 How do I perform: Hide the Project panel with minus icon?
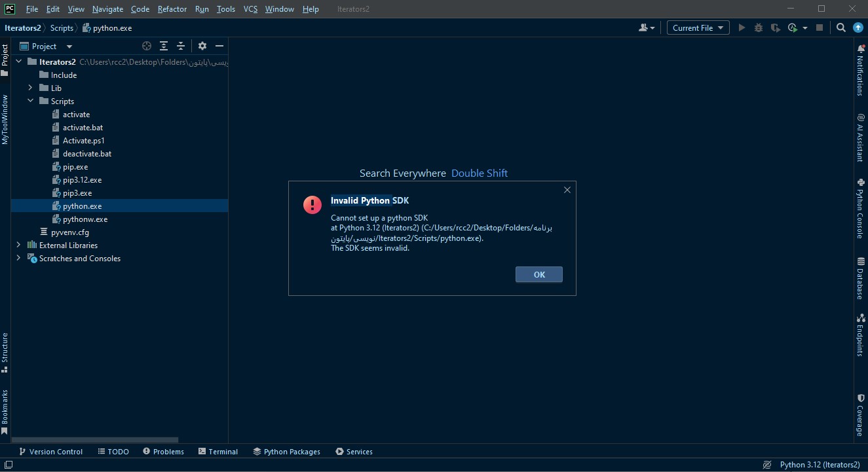219,46
